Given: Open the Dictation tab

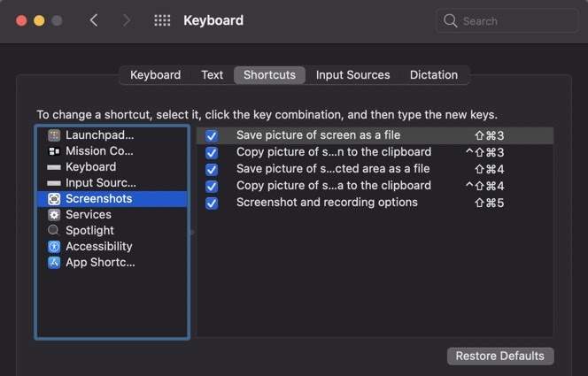Looking at the screenshot, I should (x=434, y=75).
